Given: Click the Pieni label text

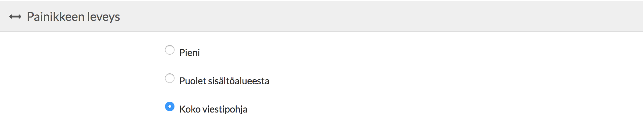Looking at the screenshot, I should pyautogui.click(x=190, y=53).
